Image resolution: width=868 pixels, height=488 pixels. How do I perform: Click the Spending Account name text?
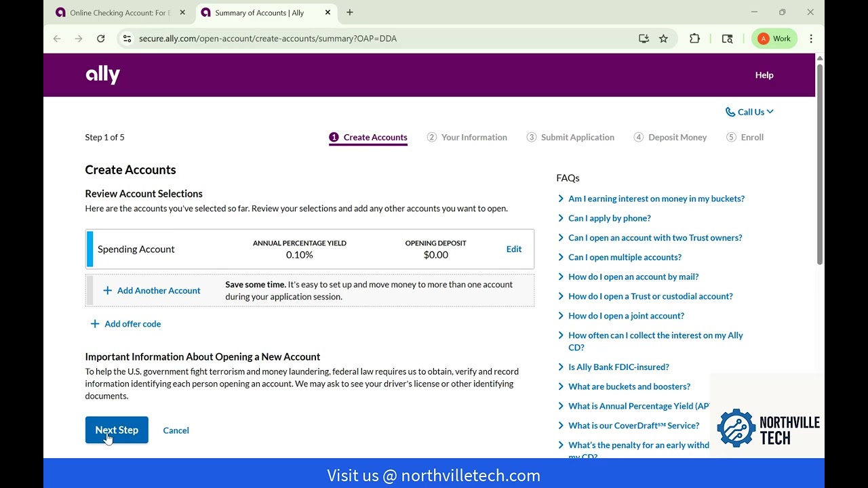136,249
